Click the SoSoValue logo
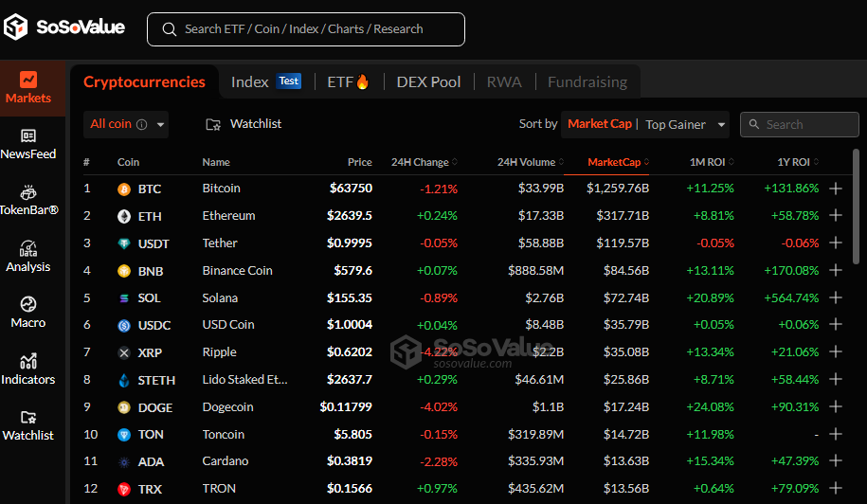The image size is (867, 504). pos(64,27)
